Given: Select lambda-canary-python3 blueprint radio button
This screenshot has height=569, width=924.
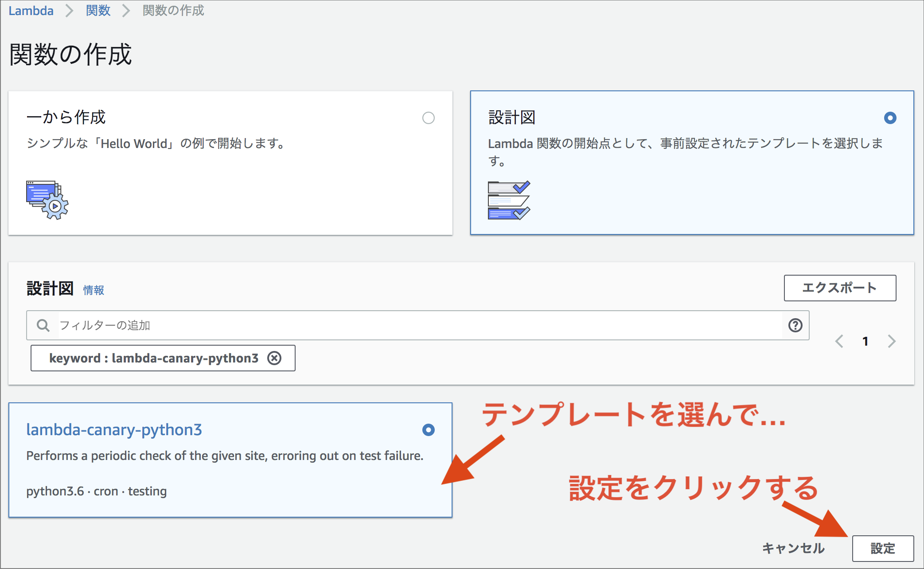Looking at the screenshot, I should coord(428,430).
